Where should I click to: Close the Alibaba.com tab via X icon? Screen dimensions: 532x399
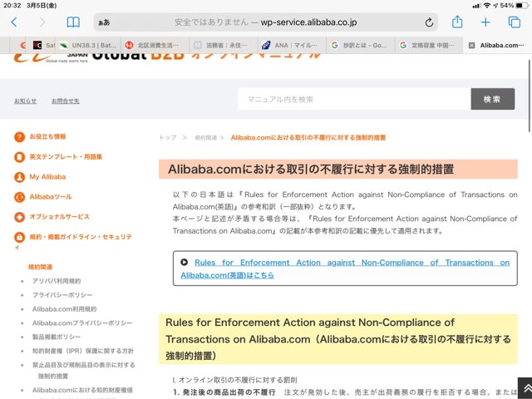(x=471, y=46)
